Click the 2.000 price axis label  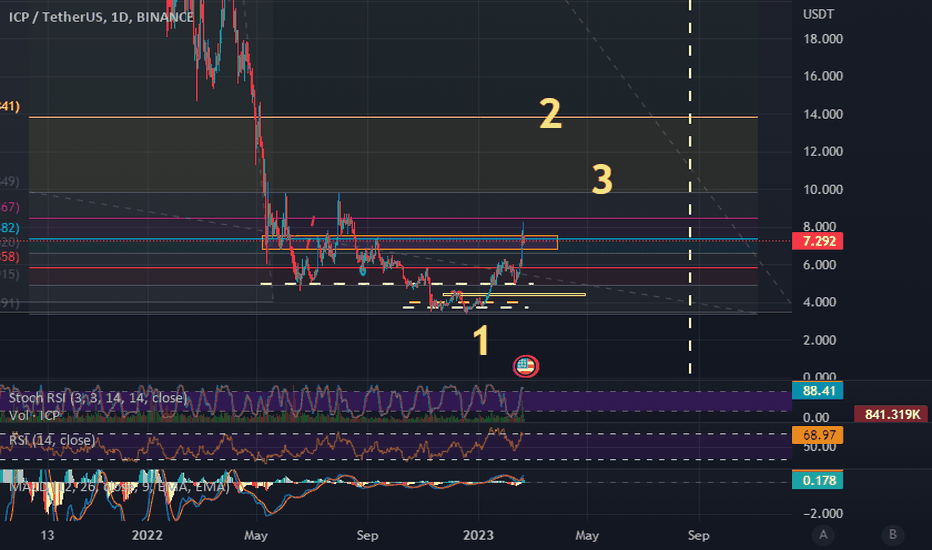(820, 340)
